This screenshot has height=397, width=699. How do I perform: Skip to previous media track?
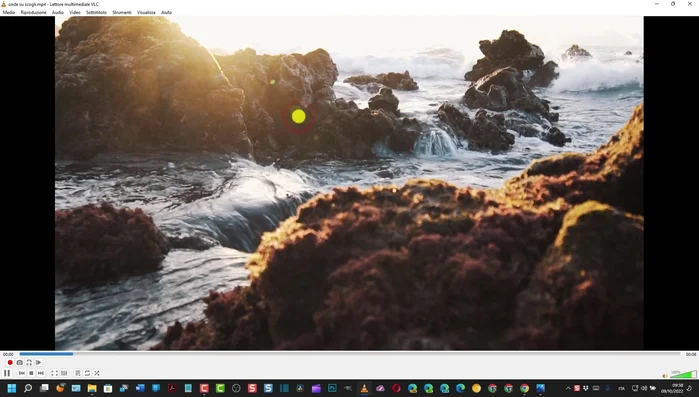(x=21, y=373)
